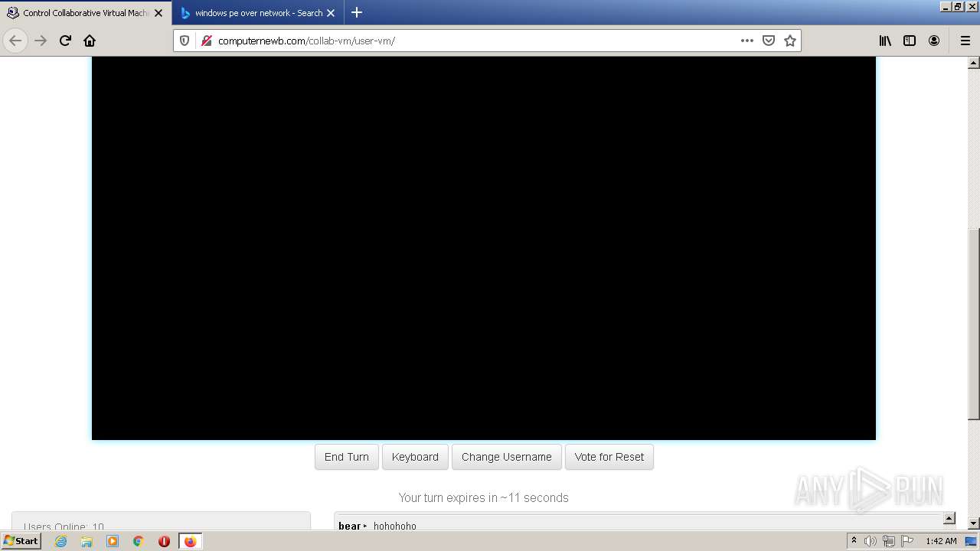Open the page actions three-dot menu
The height and width of the screenshot is (551, 980).
(747, 41)
